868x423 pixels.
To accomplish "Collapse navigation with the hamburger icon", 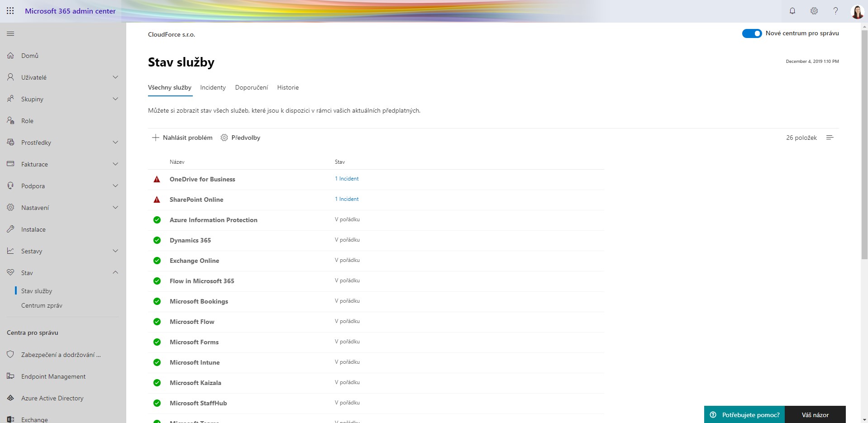I will (10, 33).
